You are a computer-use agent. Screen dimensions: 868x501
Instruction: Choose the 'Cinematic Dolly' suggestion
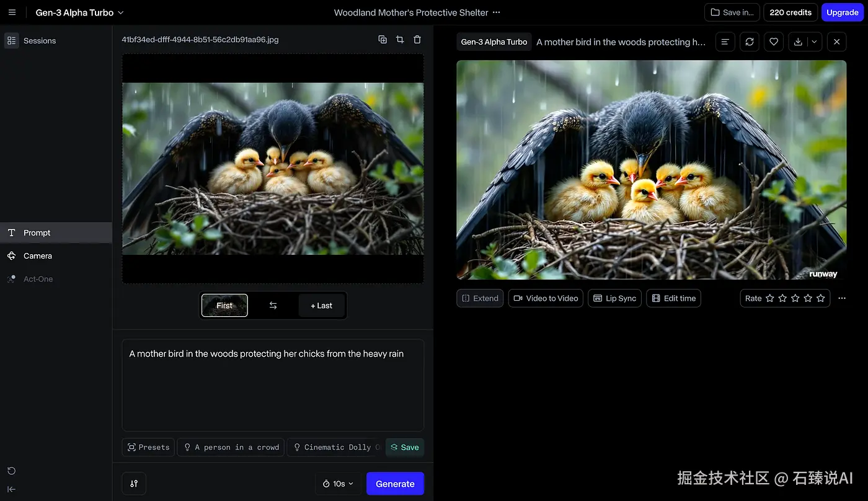point(335,447)
